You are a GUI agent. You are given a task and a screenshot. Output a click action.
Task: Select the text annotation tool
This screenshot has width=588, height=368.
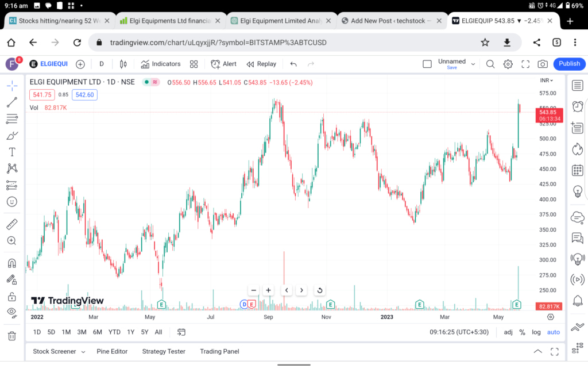[x=11, y=152]
